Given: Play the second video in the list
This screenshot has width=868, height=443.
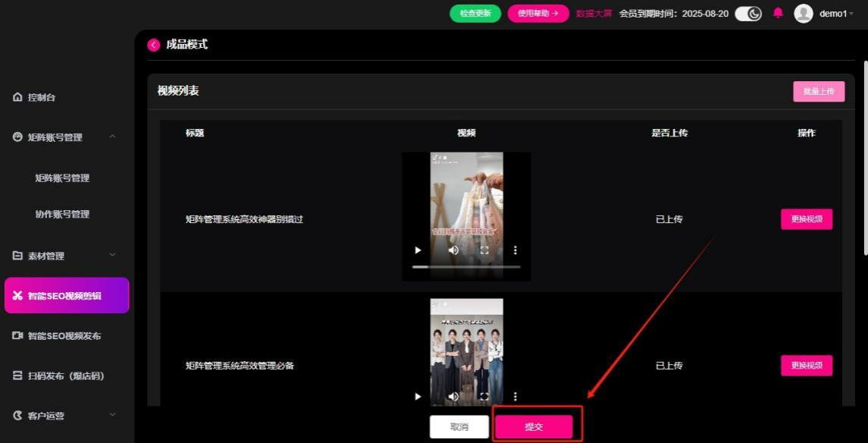Looking at the screenshot, I should click(418, 396).
